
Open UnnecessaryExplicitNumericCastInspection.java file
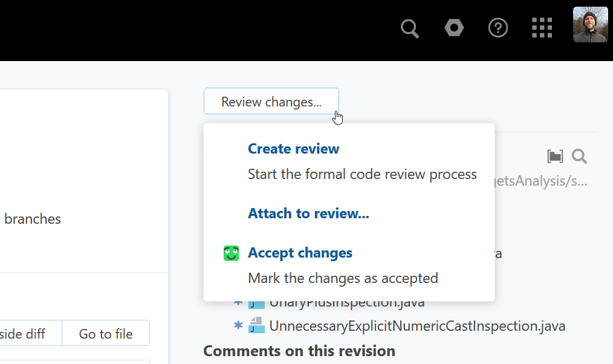pos(417,327)
